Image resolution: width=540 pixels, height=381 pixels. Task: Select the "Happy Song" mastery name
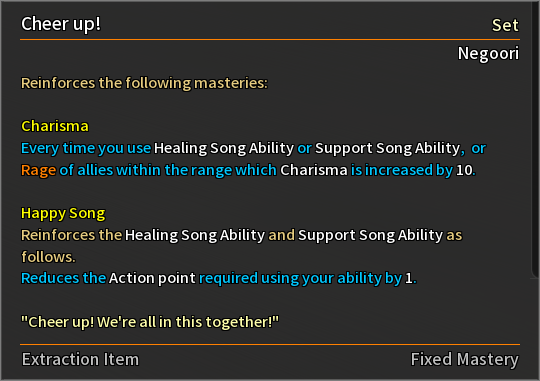63,214
